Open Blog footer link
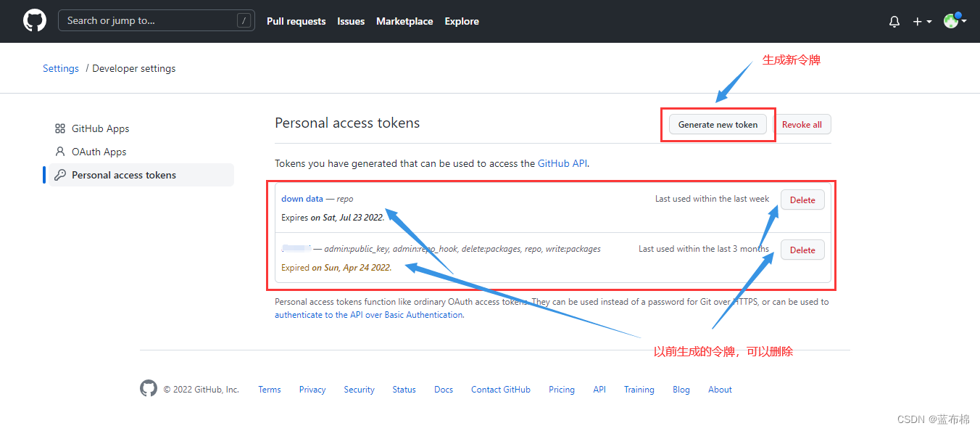 681,390
